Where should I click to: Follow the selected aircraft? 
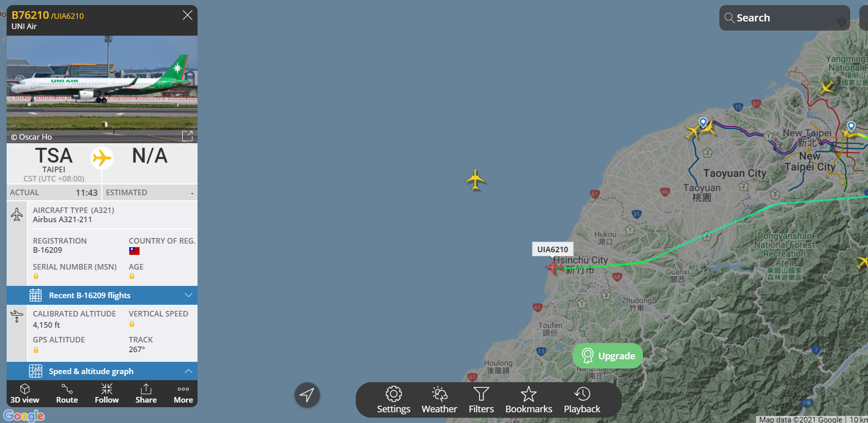point(106,393)
